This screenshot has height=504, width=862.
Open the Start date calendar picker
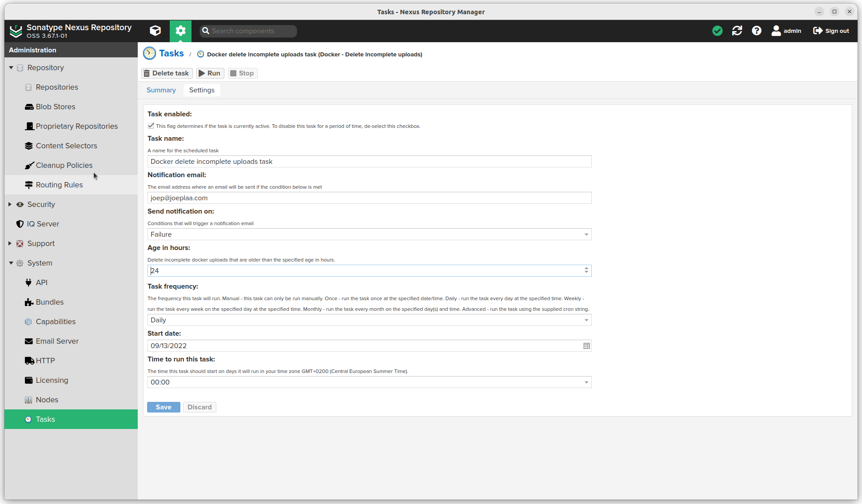[x=587, y=346]
